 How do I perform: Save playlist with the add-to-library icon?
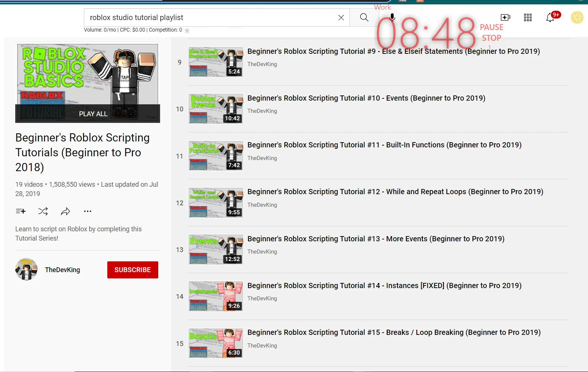click(20, 211)
